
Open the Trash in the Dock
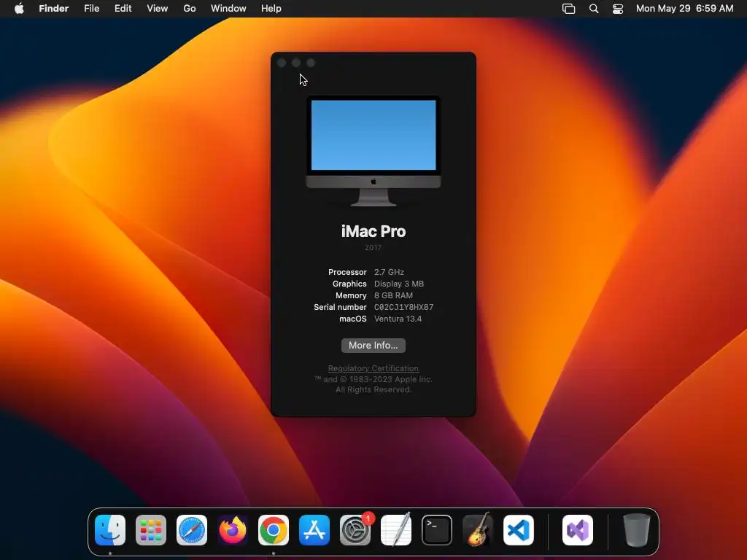636,530
